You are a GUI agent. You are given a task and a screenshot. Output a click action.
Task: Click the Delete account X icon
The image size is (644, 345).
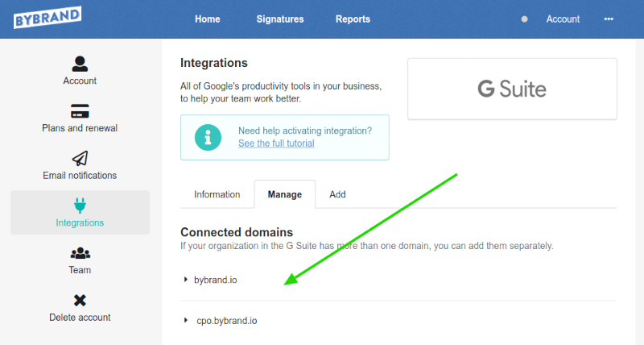tap(80, 300)
